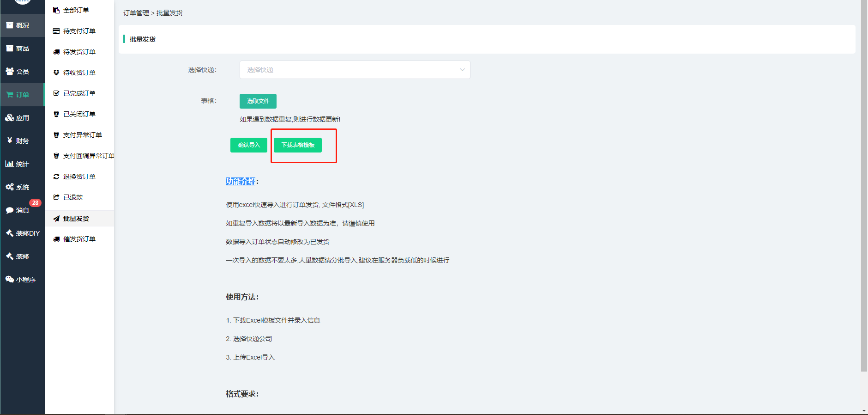The width and height of the screenshot is (868, 415).
Task: Open the 待发货订单 menu item
Action: pyautogui.click(x=79, y=52)
